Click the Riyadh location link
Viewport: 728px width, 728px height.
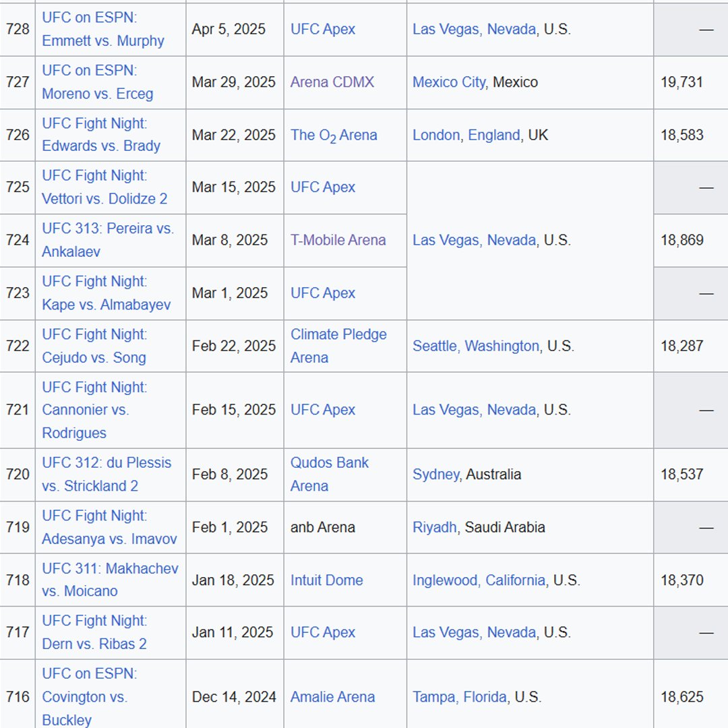pyautogui.click(x=435, y=527)
